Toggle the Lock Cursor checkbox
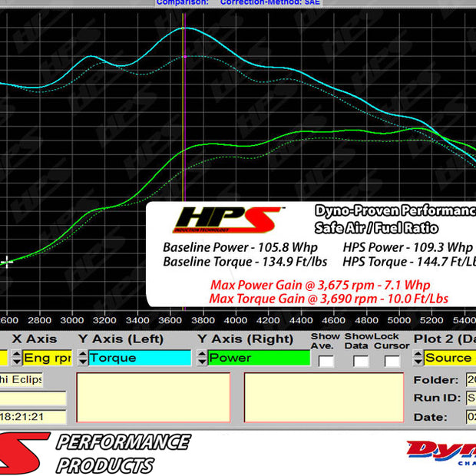Viewport: 476px width, 476px height. pos(392,362)
